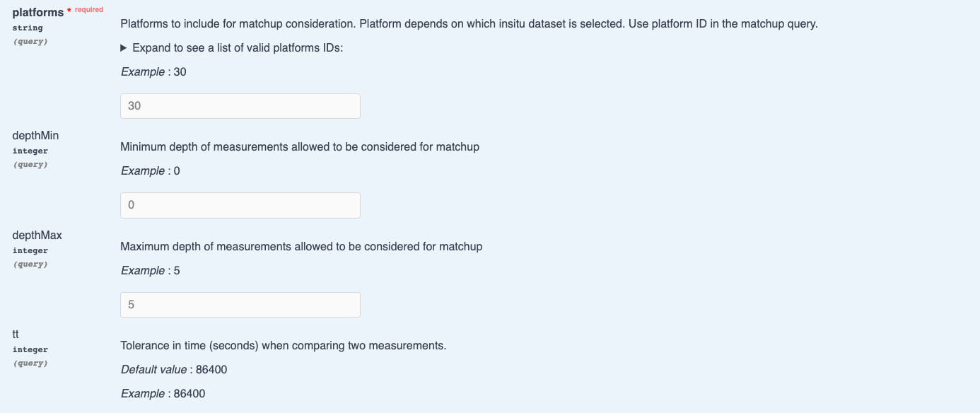Image resolution: width=980 pixels, height=413 pixels.
Task: Click the platforms 'Example : 30' text
Action: coord(153,71)
